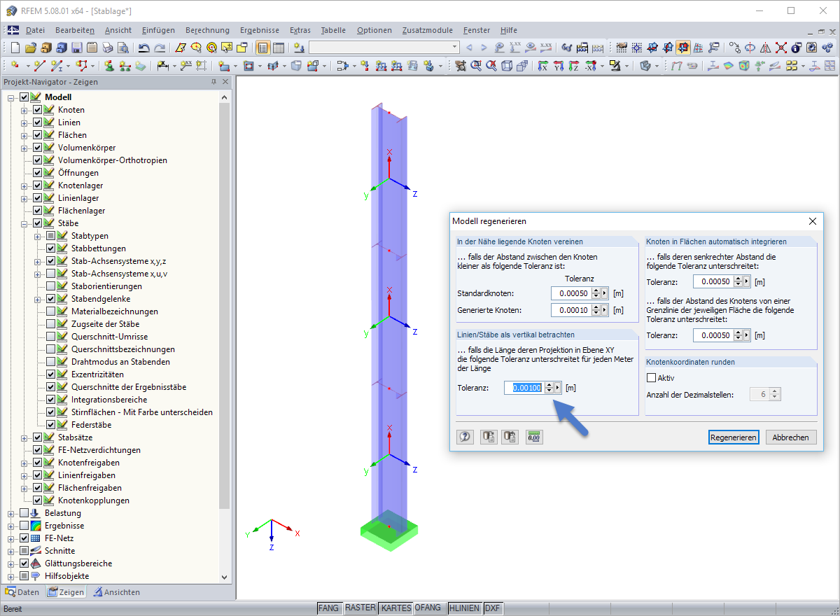Image resolution: width=840 pixels, height=616 pixels.
Task: Click the vertical lines Toleranz input field
Action: tap(524, 387)
